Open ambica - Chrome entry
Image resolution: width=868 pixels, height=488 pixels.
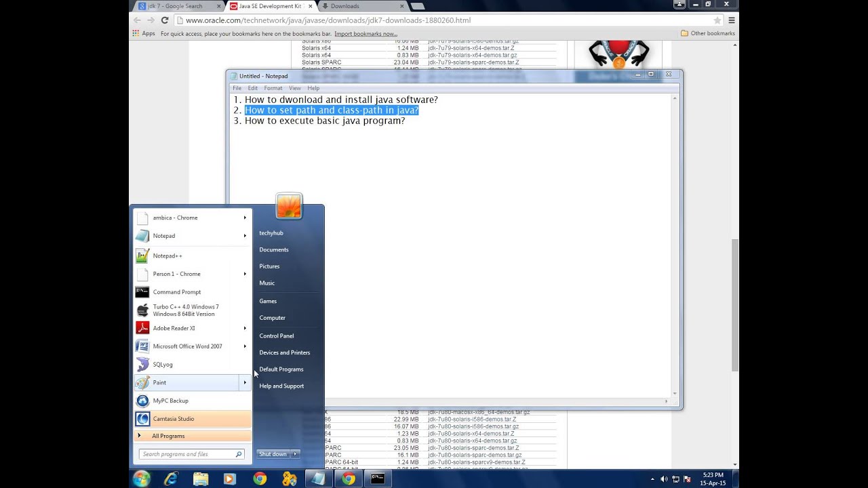(193, 218)
